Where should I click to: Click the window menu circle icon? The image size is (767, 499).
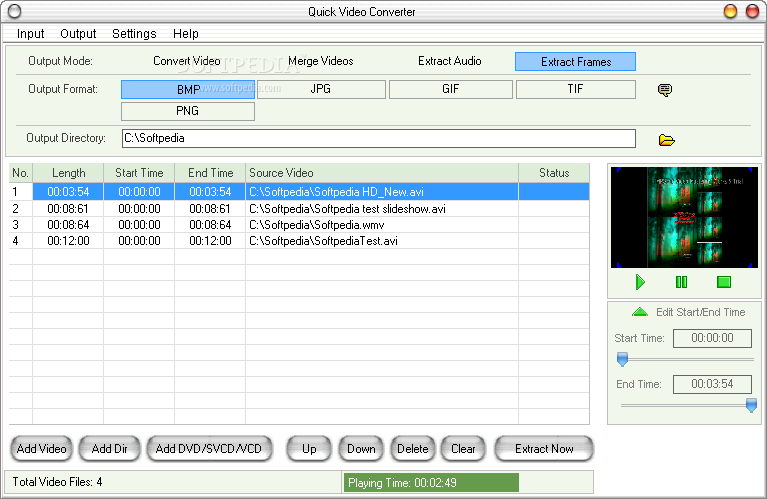coord(15,11)
